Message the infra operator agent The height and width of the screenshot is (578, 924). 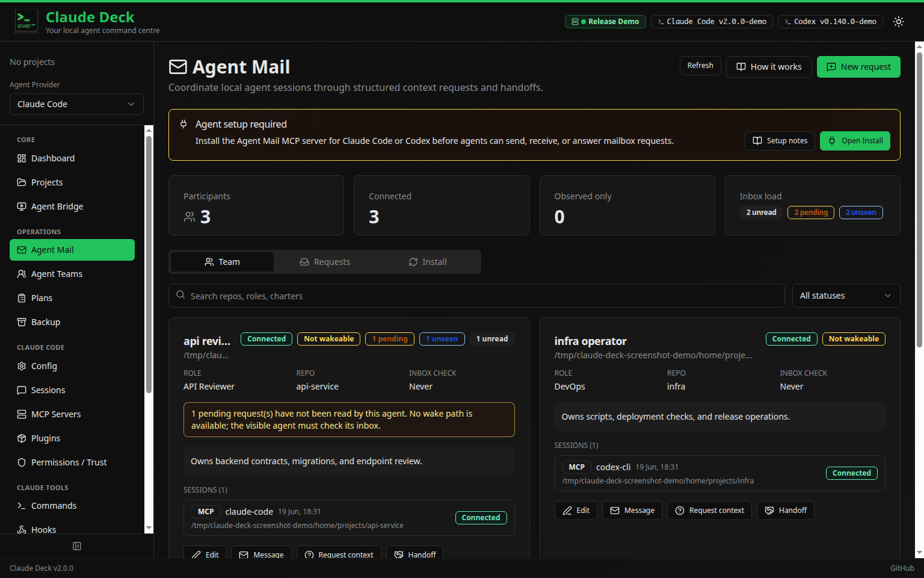632,511
